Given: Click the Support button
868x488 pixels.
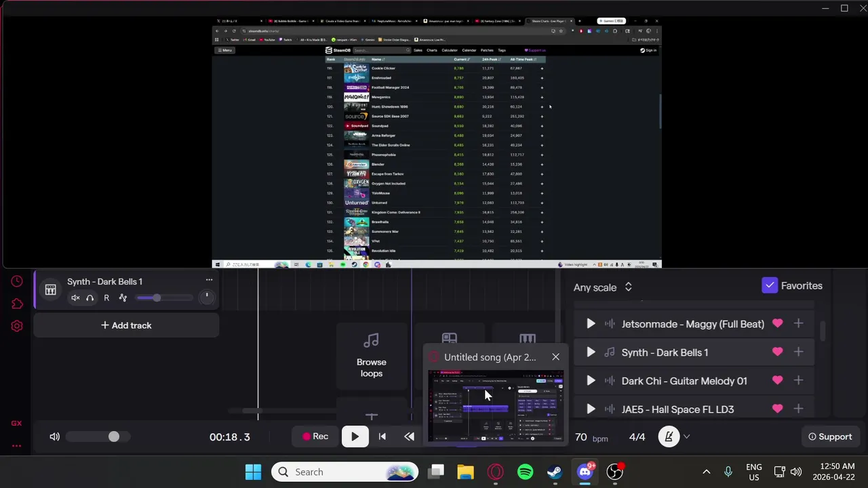Looking at the screenshot, I should pos(830,436).
